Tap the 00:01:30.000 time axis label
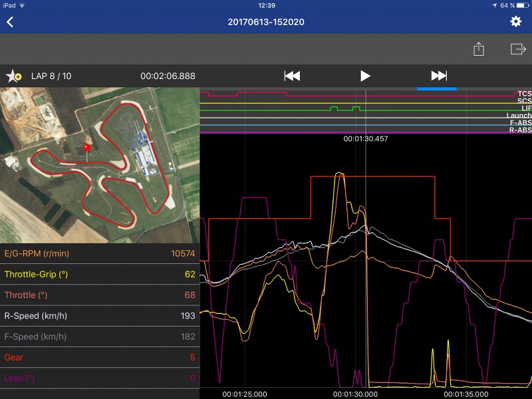Image resolution: width=532 pixels, height=399 pixels. [x=355, y=394]
